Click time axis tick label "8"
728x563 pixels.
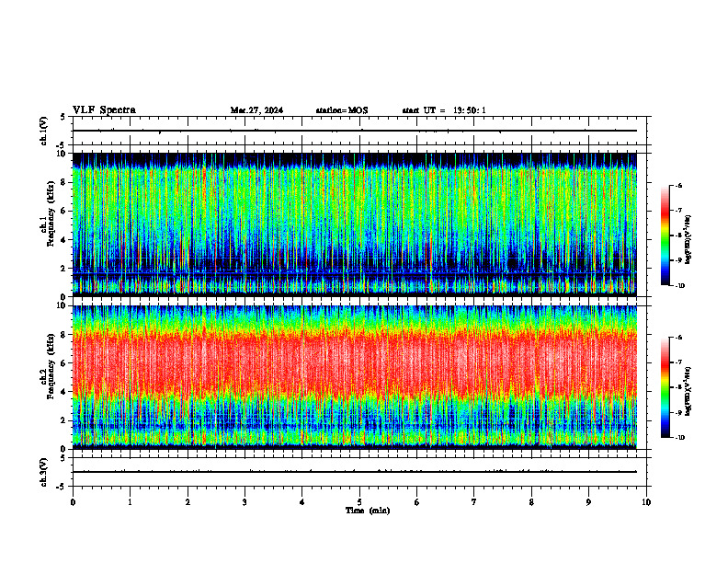point(531,502)
